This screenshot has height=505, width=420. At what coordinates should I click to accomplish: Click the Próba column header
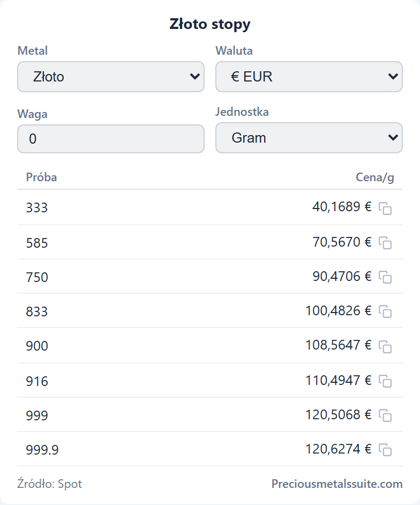[x=41, y=177]
